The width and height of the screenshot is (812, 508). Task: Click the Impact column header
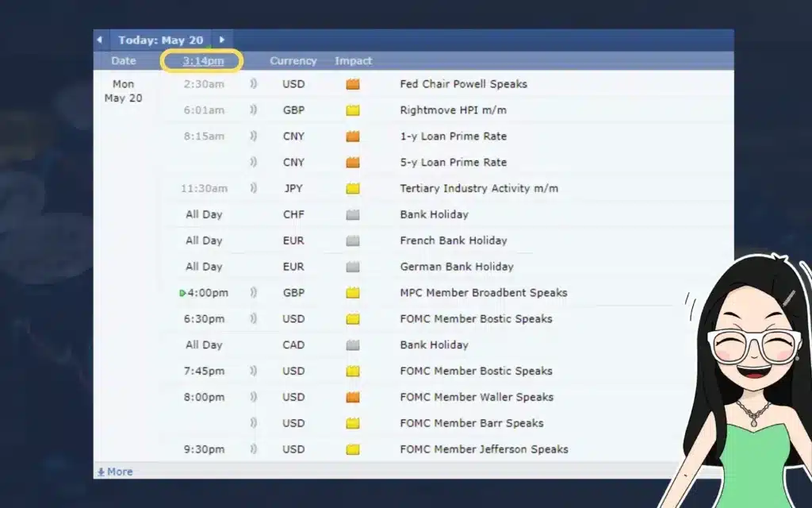[353, 60]
